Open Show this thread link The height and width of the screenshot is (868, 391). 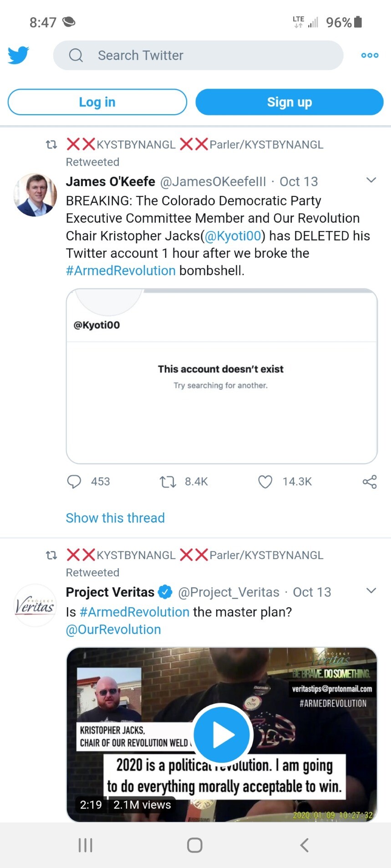(115, 518)
